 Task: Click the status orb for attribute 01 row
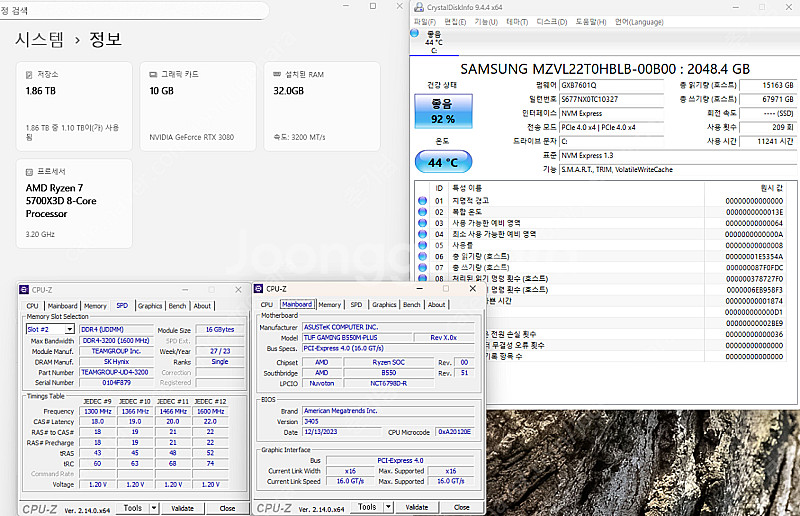[422, 201]
